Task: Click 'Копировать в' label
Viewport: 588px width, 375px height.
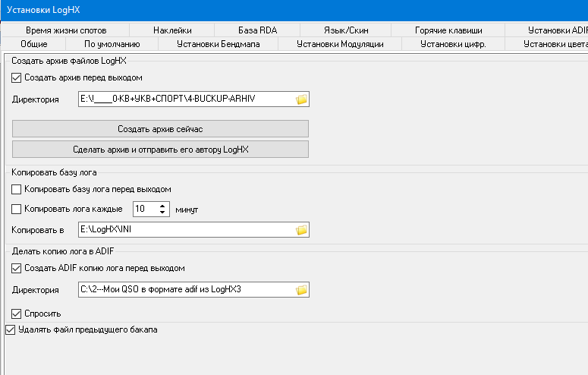Action: (x=37, y=230)
